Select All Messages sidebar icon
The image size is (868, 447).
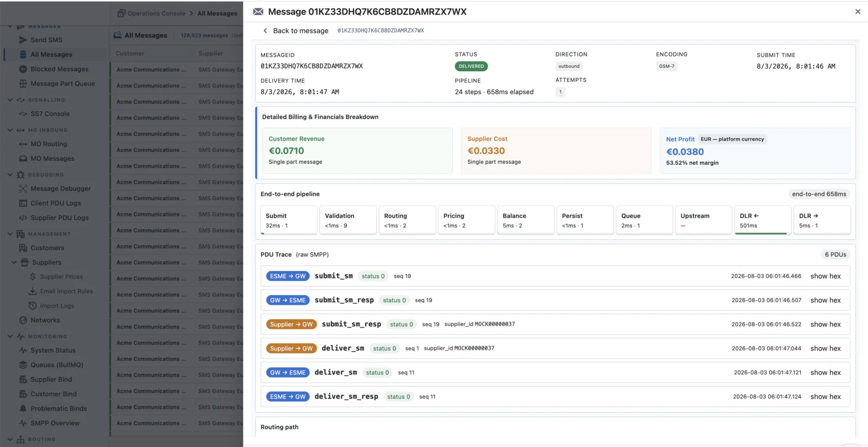(23, 54)
